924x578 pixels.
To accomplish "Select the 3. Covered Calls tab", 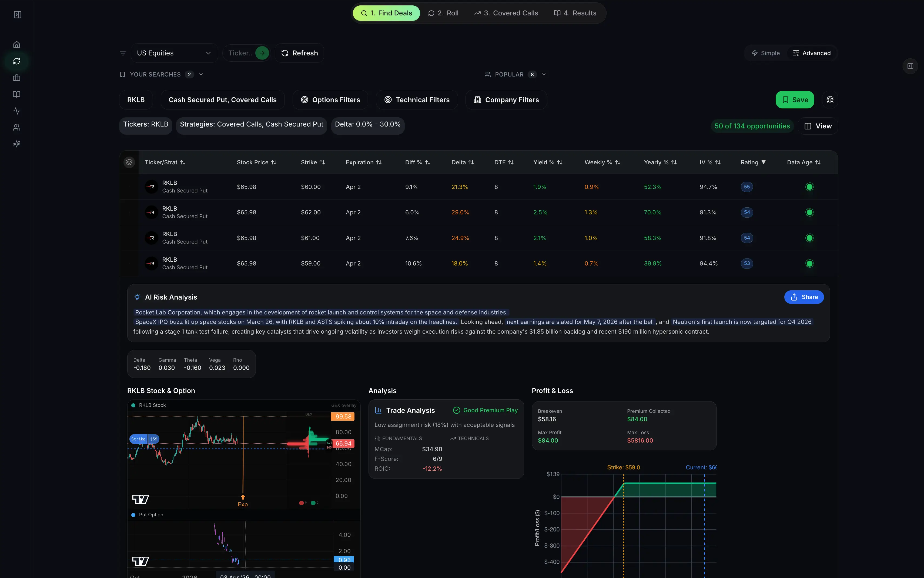I will (x=506, y=13).
